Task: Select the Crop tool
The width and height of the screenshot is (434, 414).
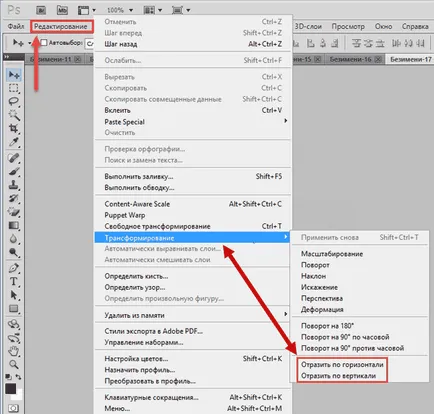Action: pyautogui.click(x=14, y=129)
